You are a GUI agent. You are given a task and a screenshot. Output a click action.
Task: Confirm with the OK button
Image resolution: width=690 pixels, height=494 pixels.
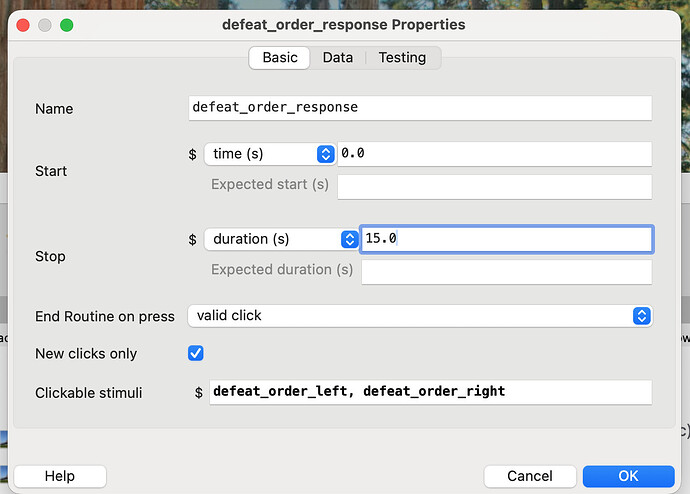point(628,476)
